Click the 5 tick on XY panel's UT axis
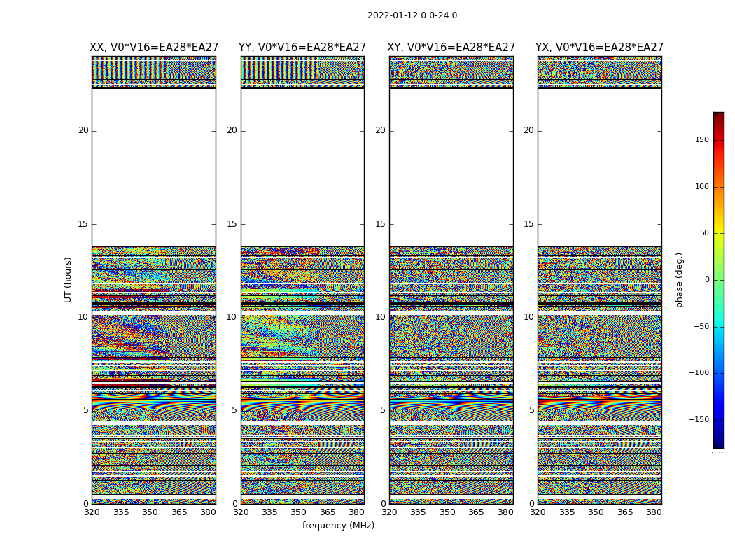This screenshot has height=560, width=735. 383,410
